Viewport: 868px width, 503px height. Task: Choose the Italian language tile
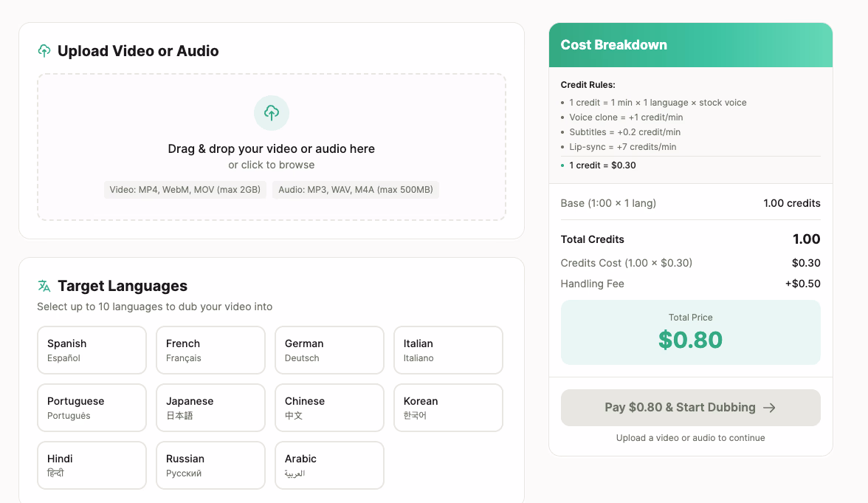click(448, 350)
